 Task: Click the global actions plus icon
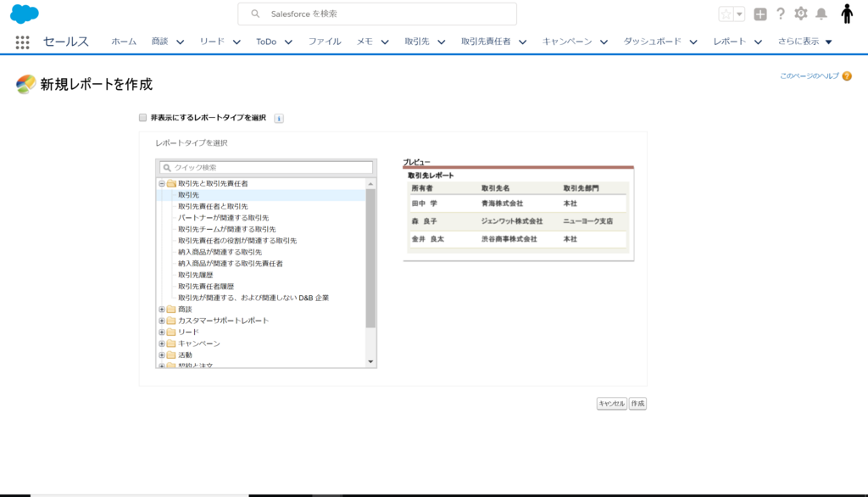760,14
